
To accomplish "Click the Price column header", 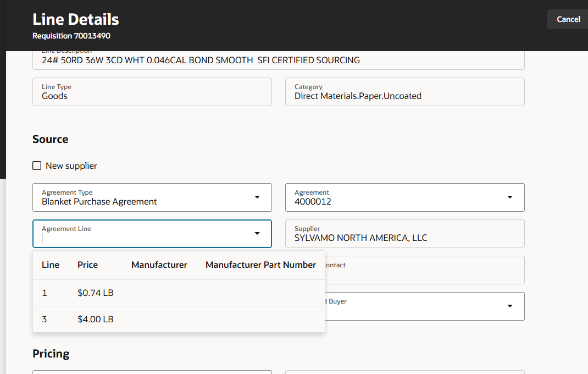I will (x=88, y=265).
